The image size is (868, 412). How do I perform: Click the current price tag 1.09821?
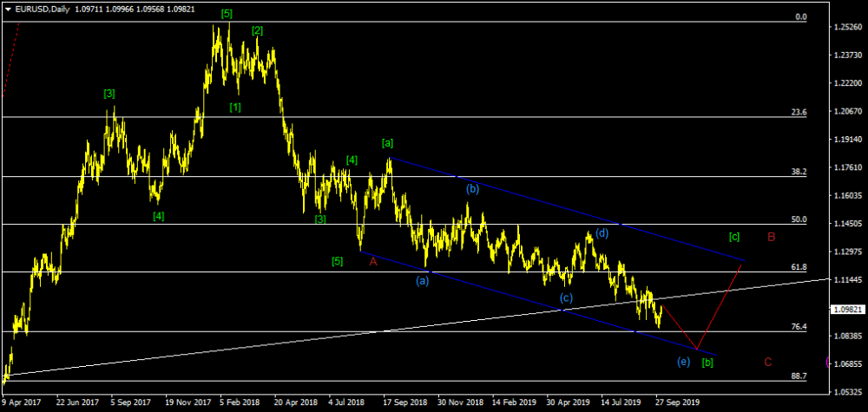click(847, 310)
